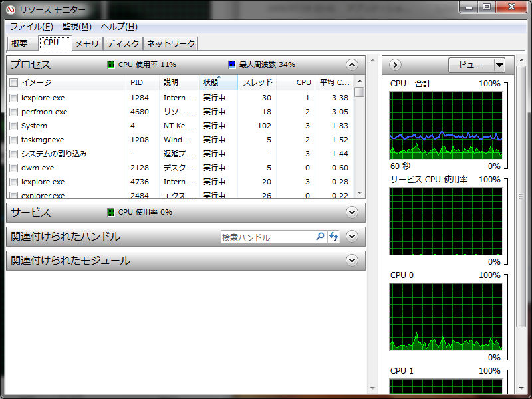Check the perfmon.exe checkbox
Viewport: 532px width, 399px height.
(13, 112)
